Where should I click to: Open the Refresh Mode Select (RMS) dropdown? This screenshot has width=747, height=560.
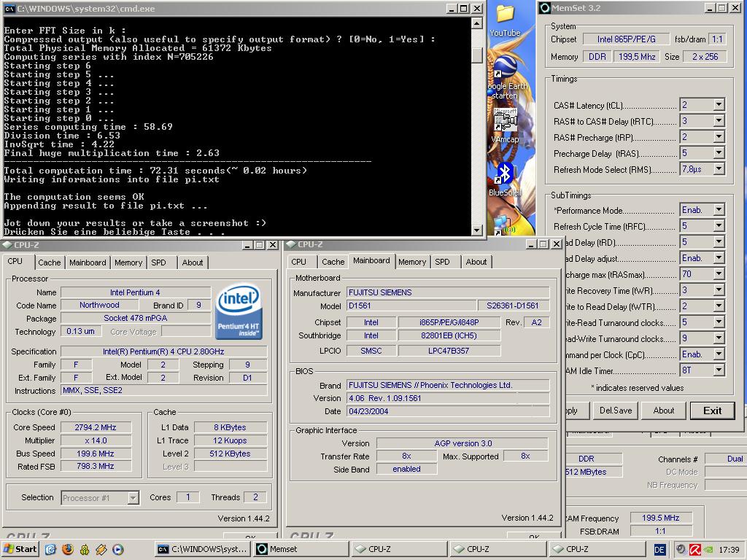point(719,169)
